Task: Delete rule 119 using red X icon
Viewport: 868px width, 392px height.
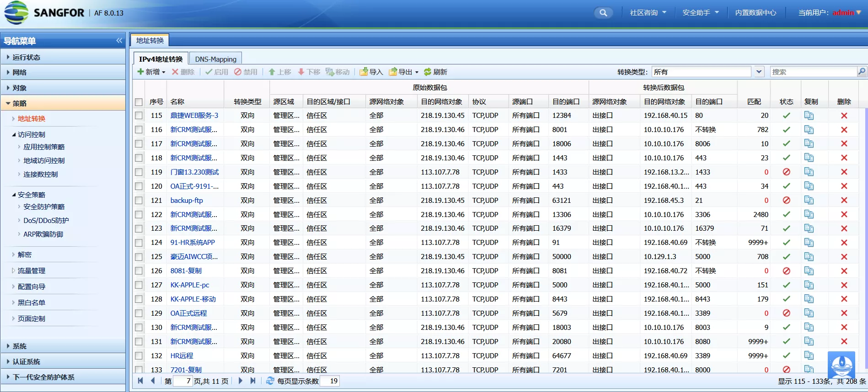Action: coord(844,172)
